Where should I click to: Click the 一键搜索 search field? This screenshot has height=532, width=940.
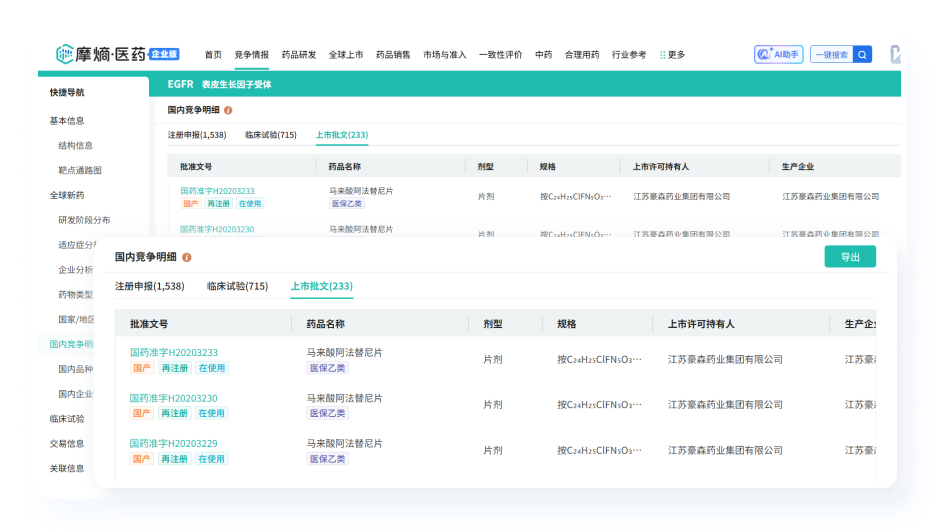point(831,55)
